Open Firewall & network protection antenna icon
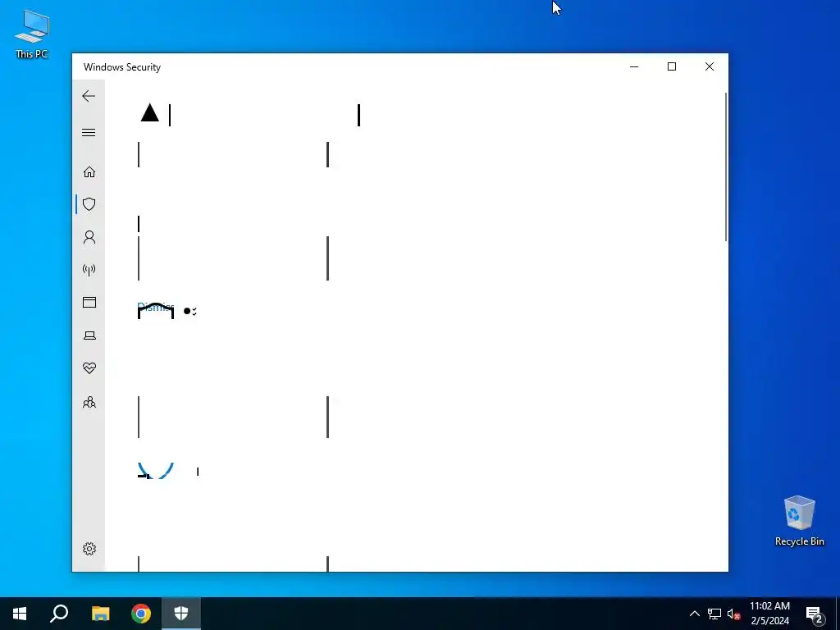 [89, 269]
